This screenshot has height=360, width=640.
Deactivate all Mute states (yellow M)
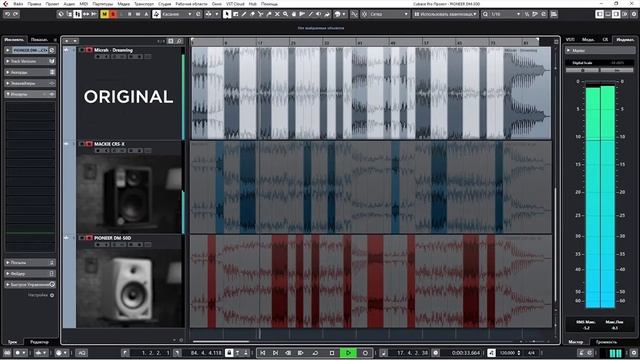point(104,14)
